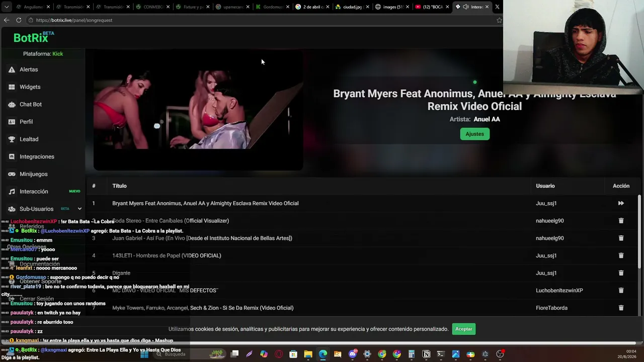Click the music video thumbnail player
The height and width of the screenshot is (362, 644).
[198, 110]
